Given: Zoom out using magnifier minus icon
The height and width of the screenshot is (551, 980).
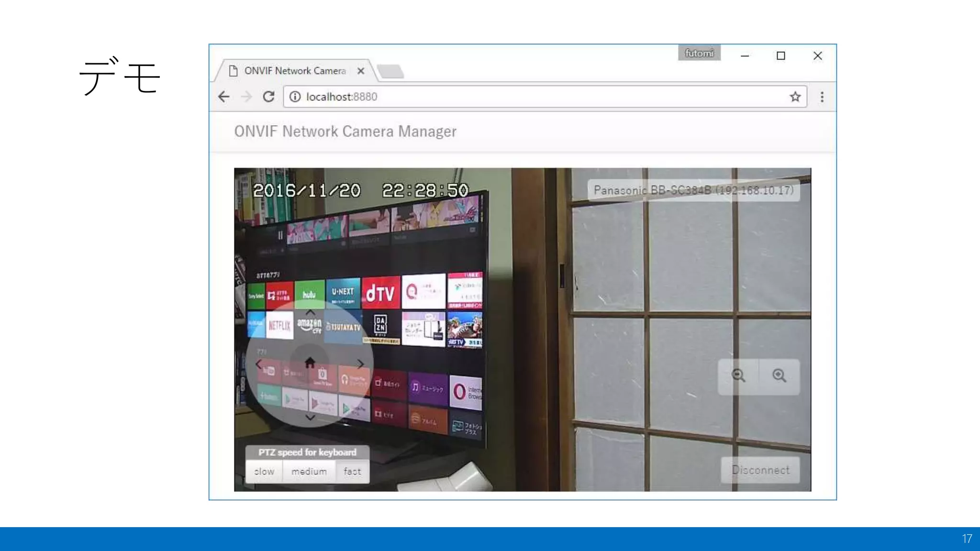Looking at the screenshot, I should [738, 376].
